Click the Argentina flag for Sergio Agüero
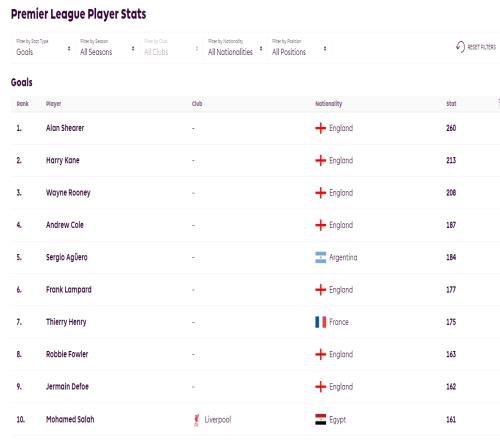 pyautogui.click(x=321, y=257)
